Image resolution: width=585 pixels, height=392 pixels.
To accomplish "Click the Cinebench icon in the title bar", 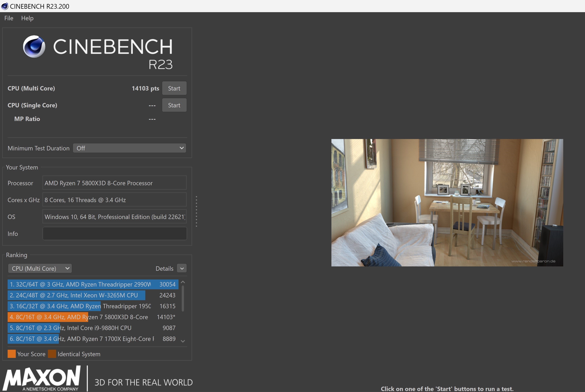I will click(x=5, y=6).
